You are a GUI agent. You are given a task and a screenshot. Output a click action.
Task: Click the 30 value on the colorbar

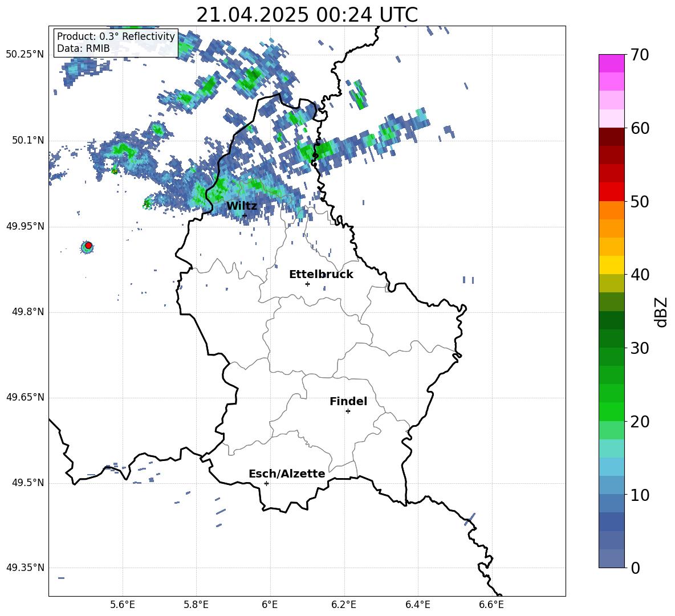click(640, 348)
